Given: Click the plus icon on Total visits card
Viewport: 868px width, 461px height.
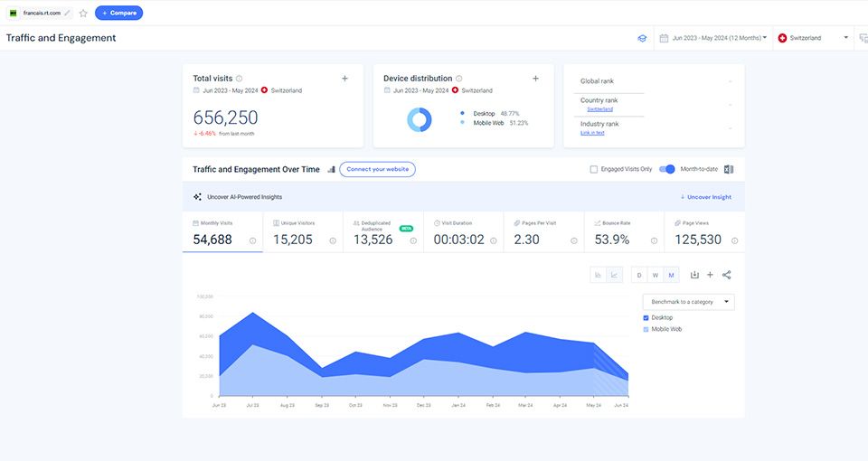Looking at the screenshot, I should (344, 79).
